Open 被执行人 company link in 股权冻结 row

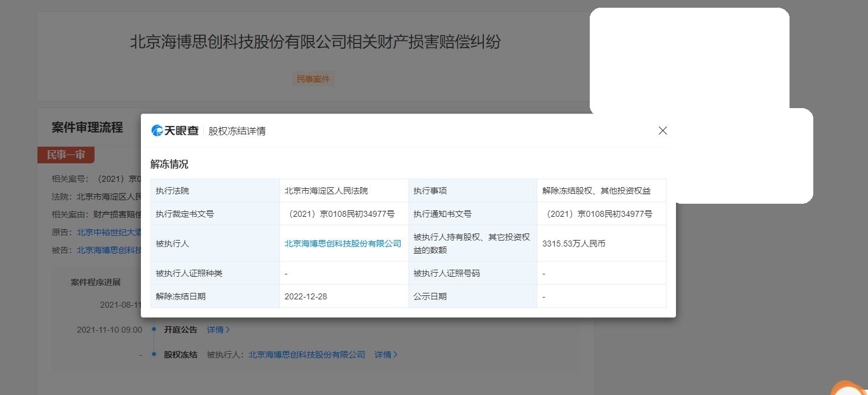tap(307, 355)
